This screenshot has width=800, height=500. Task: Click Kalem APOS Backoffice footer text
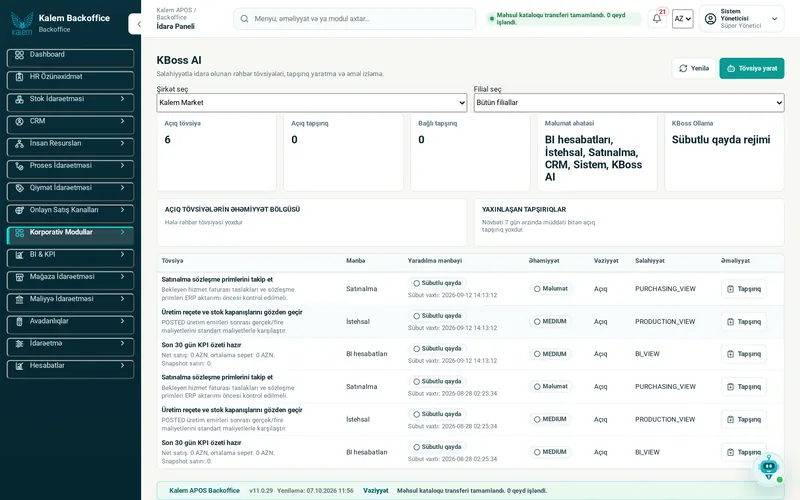[204, 490]
